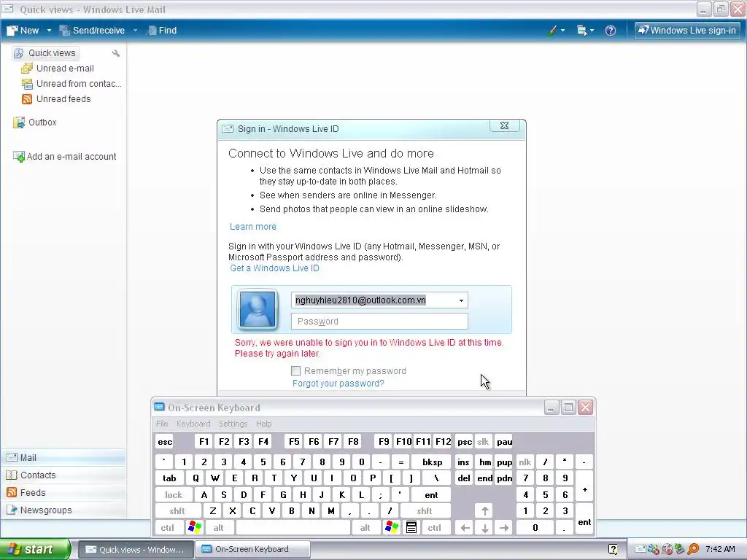This screenshot has width=747, height=560.
Task: Expand the Send/receive dropdown arrow
Action: tap(135, 31)
